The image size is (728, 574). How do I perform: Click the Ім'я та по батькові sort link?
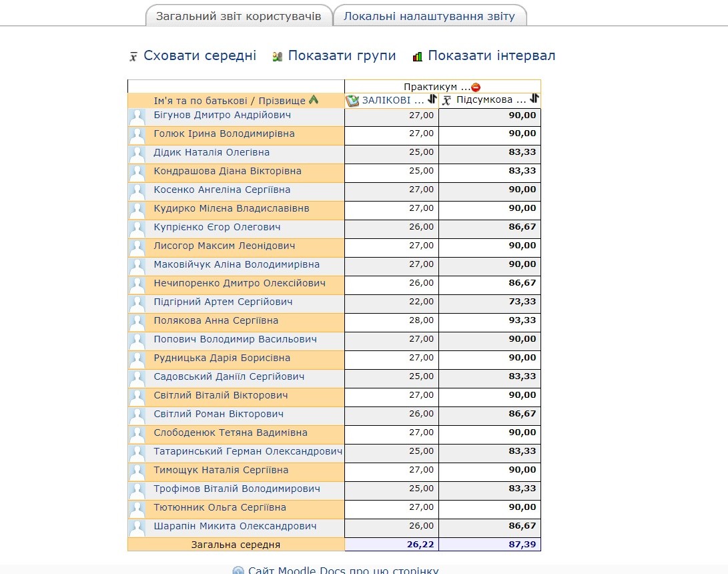tap(201, 101)
